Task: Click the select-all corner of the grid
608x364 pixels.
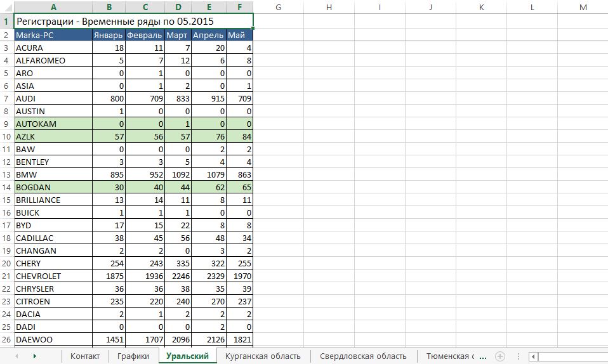Action: [x=6, y=7]
